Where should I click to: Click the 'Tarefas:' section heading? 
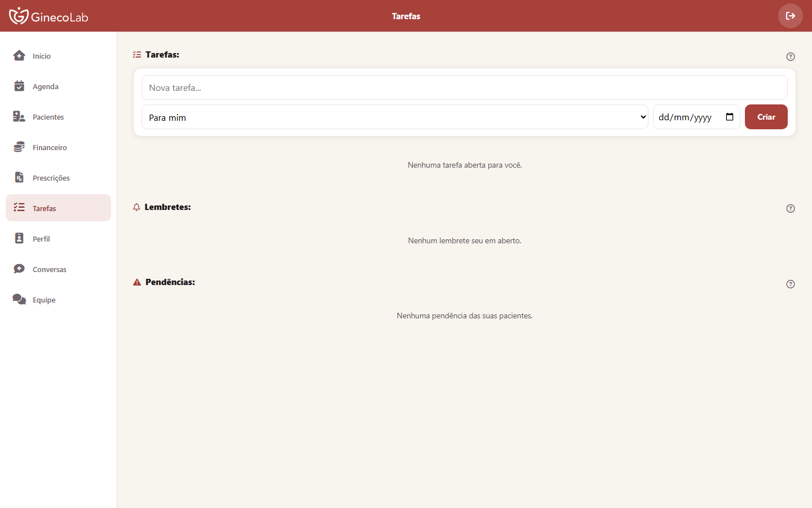(x=162, y=55)
